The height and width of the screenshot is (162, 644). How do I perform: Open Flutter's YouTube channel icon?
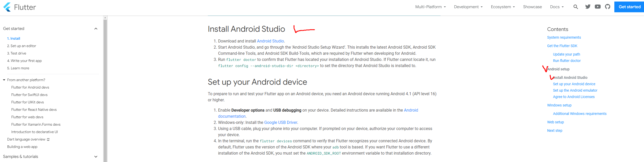(x=598, y=7)
